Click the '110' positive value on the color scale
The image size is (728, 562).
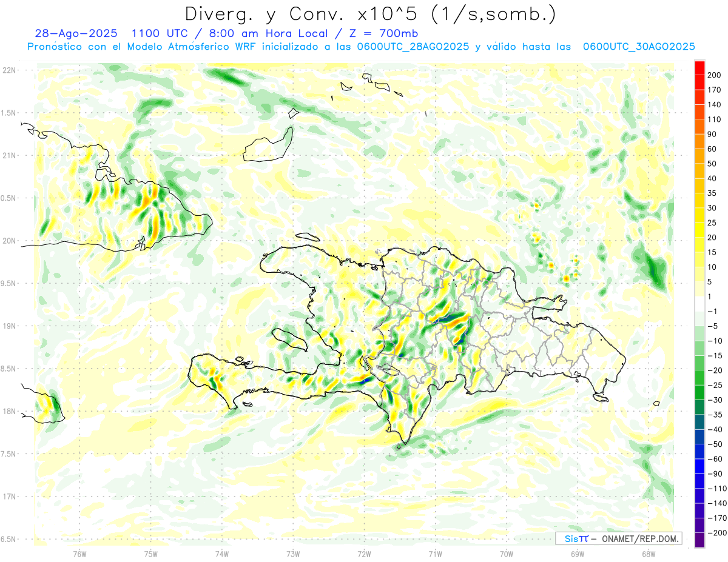click(715, 119)
